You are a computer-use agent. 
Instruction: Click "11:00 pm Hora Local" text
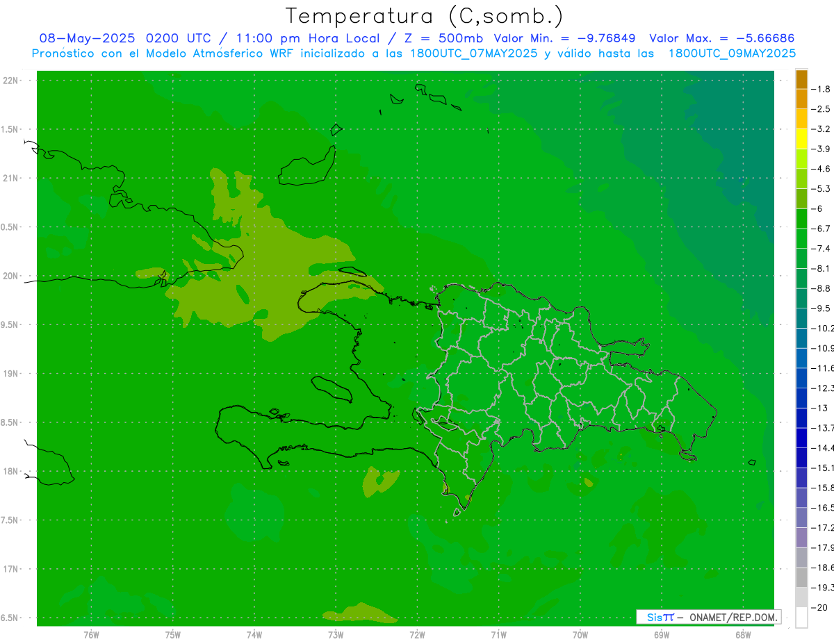point(309,38)
